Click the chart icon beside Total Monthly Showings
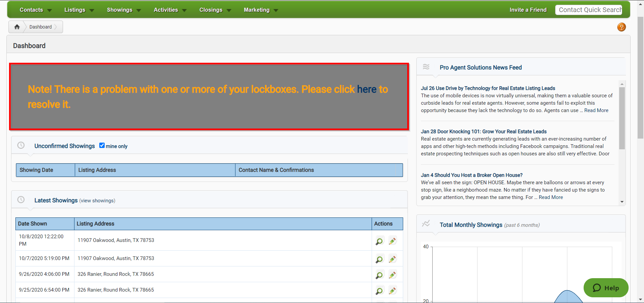Viewport: 644px width, 303px height. tap(426, 223)
